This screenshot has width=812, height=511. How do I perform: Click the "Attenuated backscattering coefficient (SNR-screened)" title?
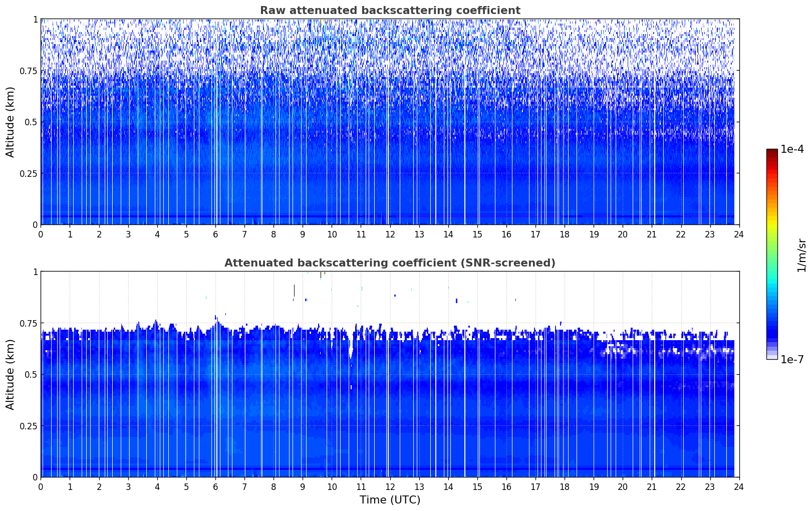tap(390, 263)
